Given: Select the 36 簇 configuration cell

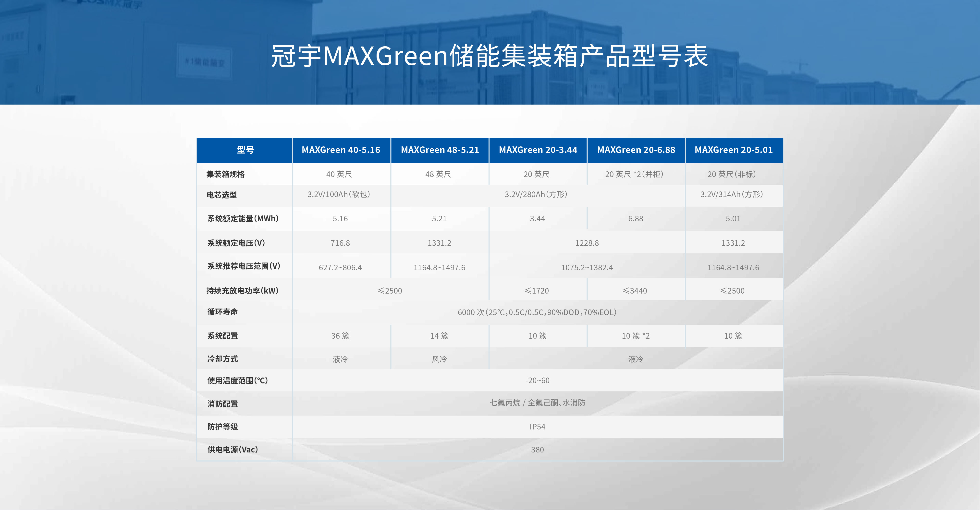Looking at the screenshot, I should [x=340, y=336].
